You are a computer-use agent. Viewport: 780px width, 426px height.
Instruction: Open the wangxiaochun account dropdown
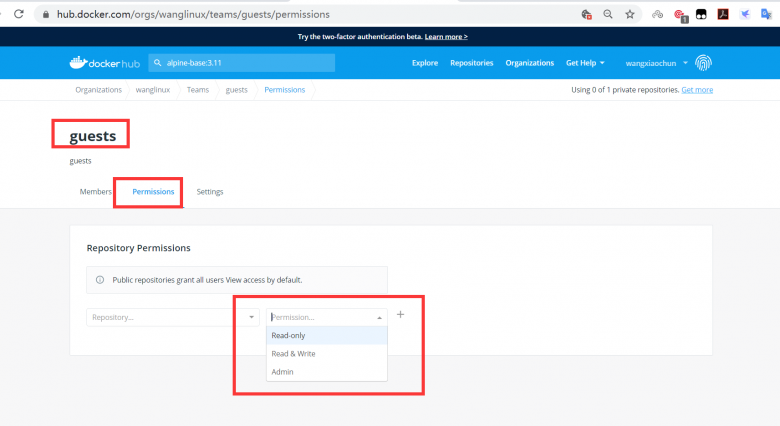point(657,63)
